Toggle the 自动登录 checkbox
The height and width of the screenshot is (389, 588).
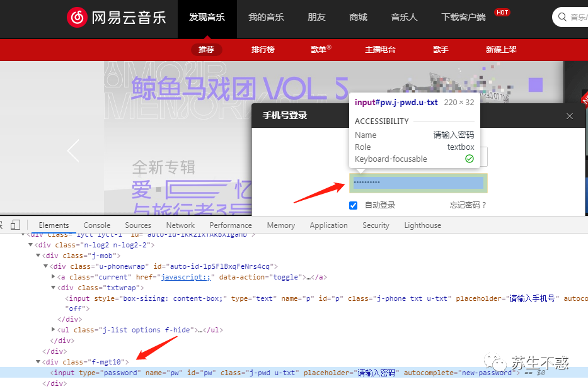point(354,205)
